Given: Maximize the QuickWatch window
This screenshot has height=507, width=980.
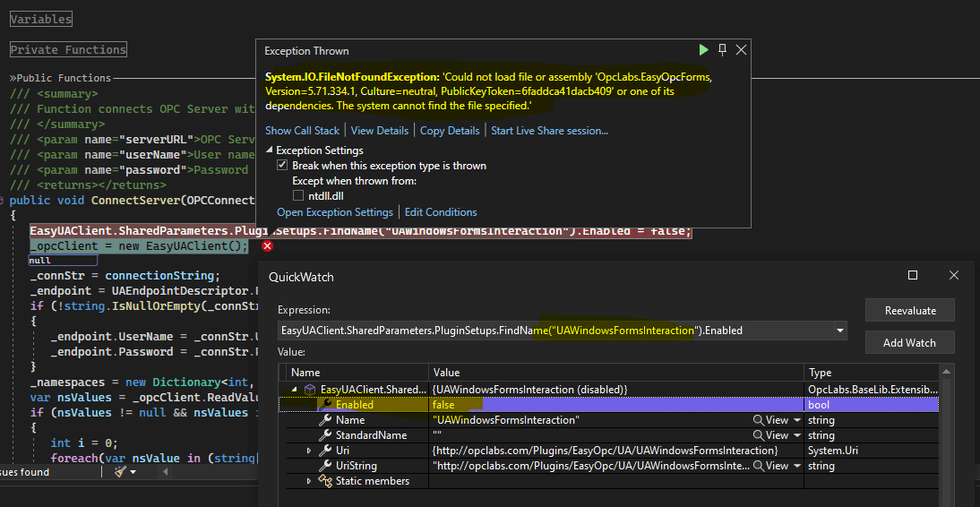Looking at the screenshot, I should (913, 275).
